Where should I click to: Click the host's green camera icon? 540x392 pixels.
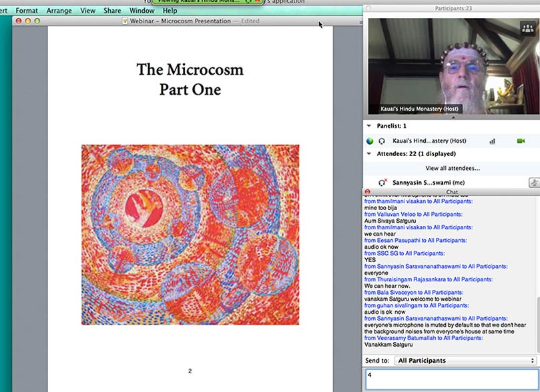click(521, 141)
